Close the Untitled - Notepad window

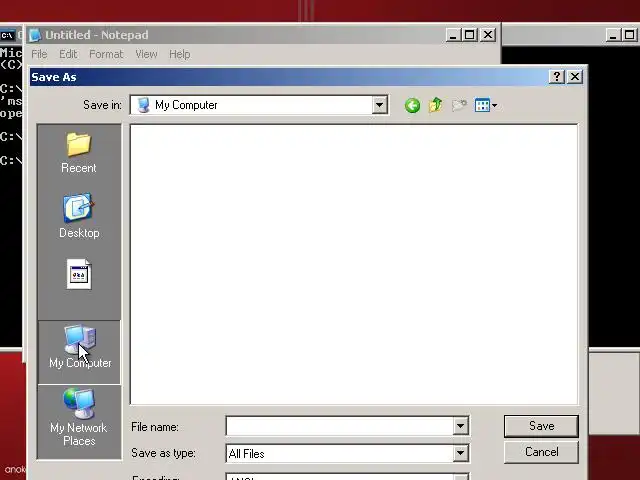(488, 35)
